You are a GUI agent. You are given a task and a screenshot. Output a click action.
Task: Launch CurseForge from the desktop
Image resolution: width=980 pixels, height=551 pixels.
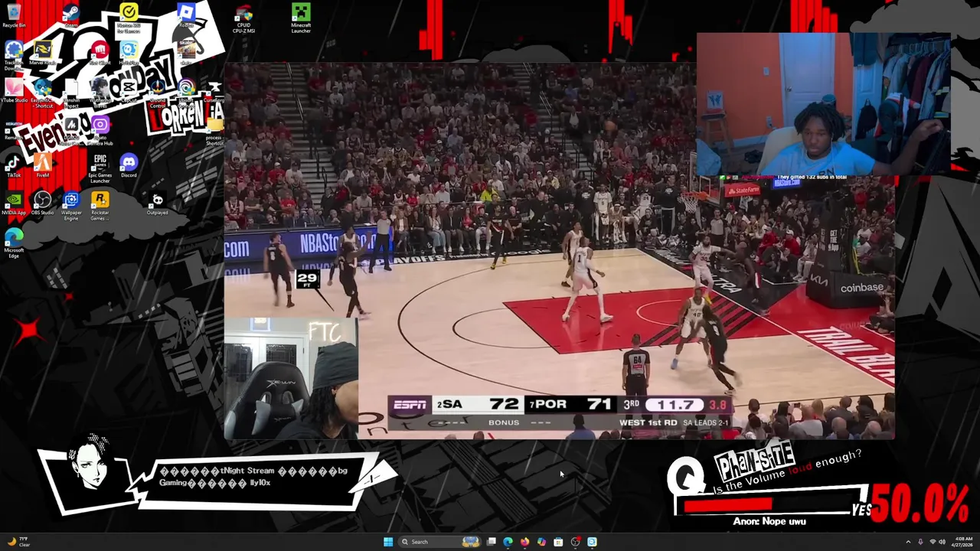click(214, 90)
